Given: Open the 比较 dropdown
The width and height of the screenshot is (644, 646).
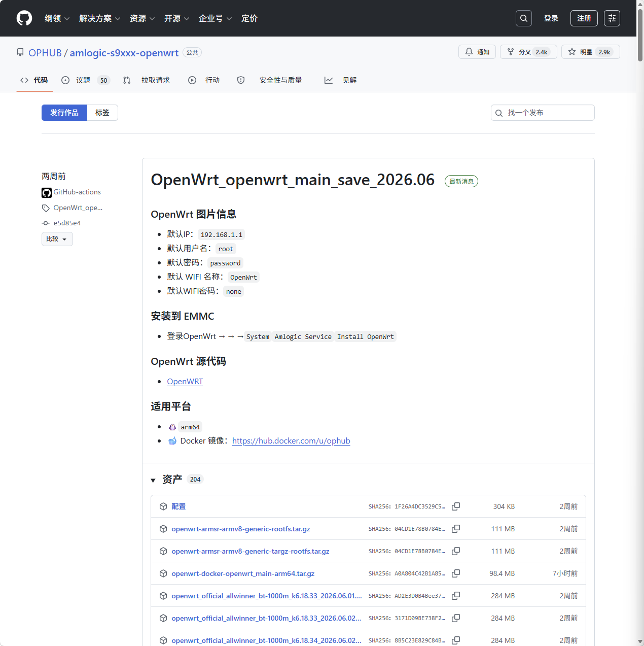Looking at the screenshot, I should 57,239.
